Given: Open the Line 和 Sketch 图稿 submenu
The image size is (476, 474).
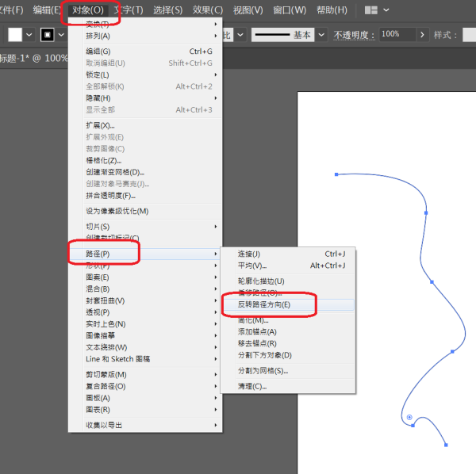Looking at the screenshot, I should coord(145,359).
